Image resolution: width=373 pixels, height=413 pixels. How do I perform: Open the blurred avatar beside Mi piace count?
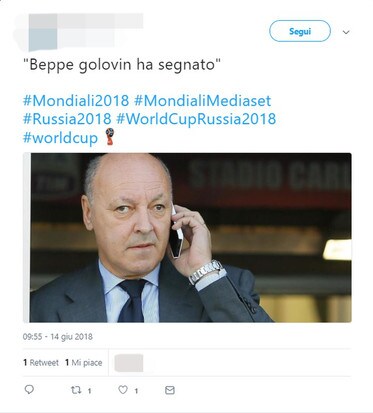[x=129, y=363]
